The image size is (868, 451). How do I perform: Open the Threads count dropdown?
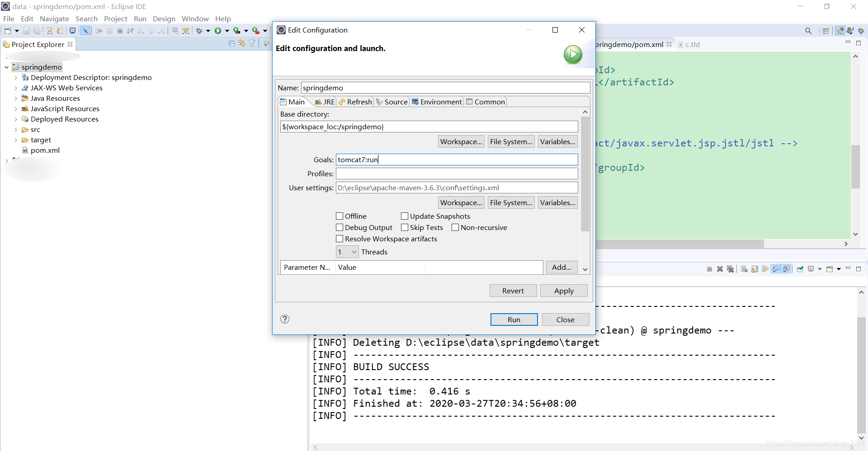[x=347, y=252]
